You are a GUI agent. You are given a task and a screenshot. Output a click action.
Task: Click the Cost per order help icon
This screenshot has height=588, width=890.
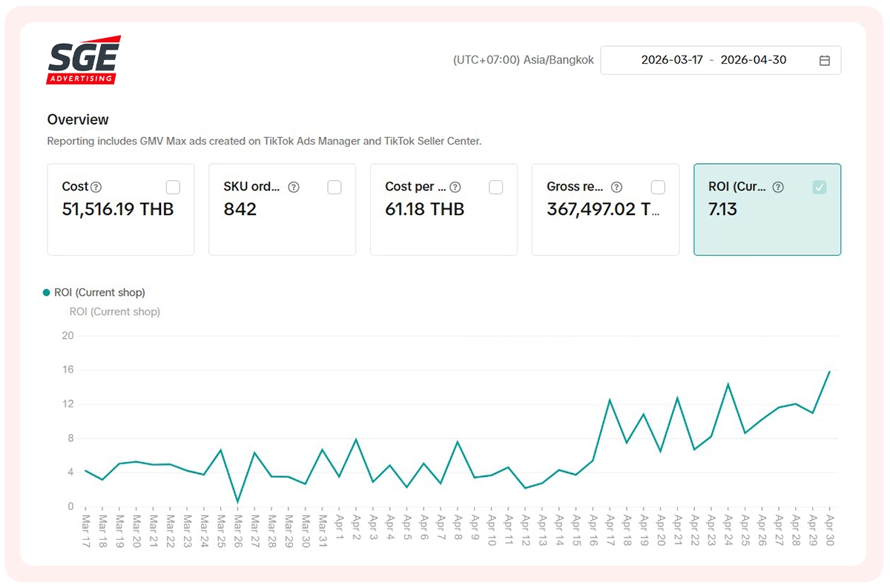455,187
